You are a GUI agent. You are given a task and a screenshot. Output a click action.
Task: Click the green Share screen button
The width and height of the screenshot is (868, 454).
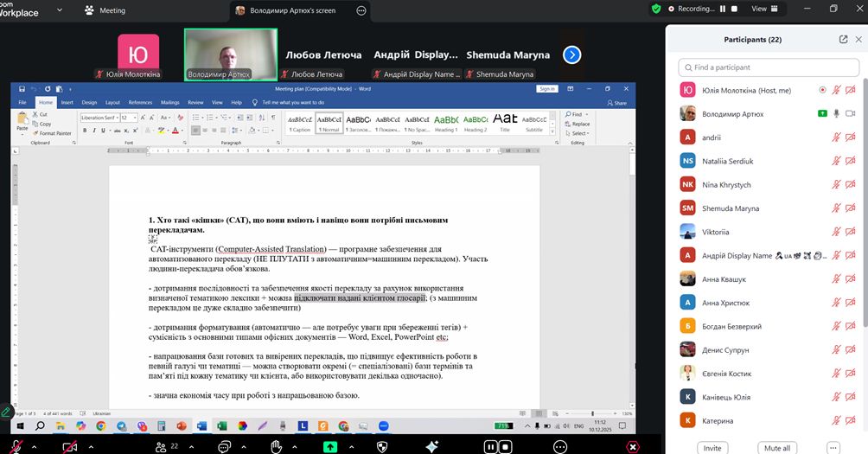coord(329,446)
